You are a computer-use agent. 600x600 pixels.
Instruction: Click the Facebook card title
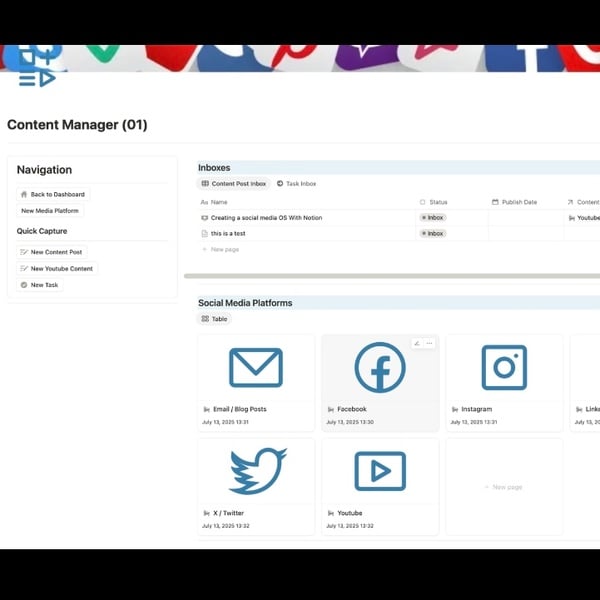pos(352,409)
